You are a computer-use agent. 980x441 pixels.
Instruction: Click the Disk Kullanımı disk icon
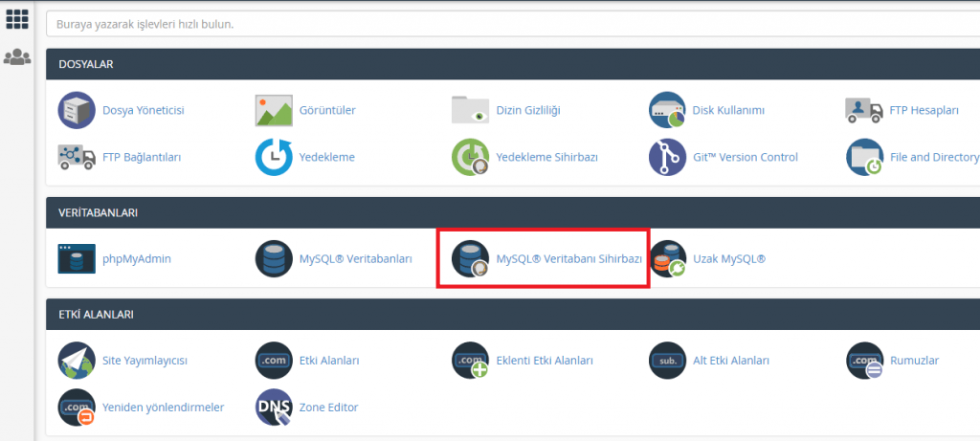coord(668,110)
